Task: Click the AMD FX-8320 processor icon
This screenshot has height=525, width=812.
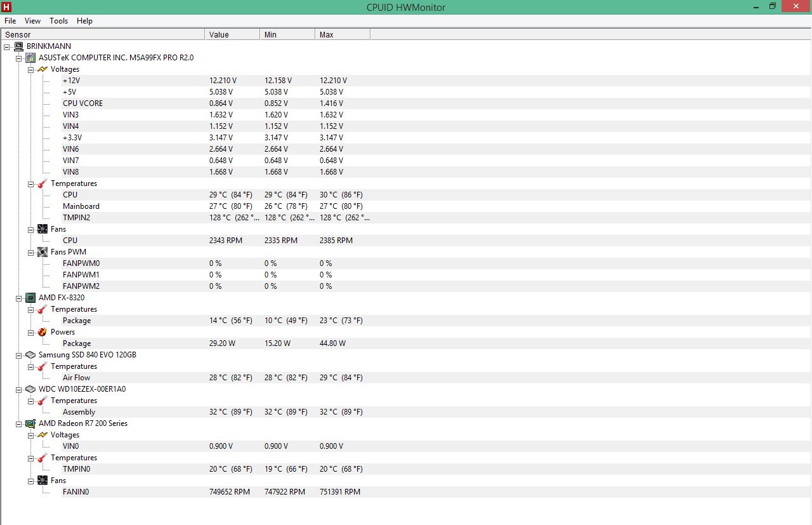Action: tap(30, 298)
